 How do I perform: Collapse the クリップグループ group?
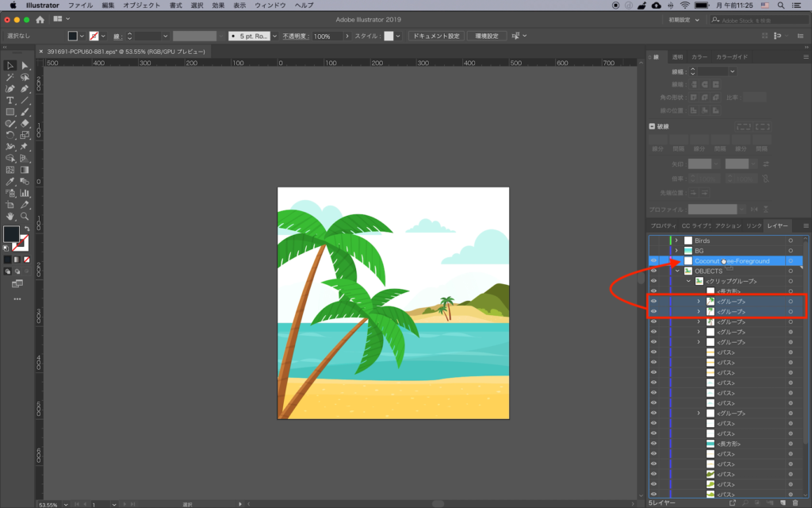[688, 282]
